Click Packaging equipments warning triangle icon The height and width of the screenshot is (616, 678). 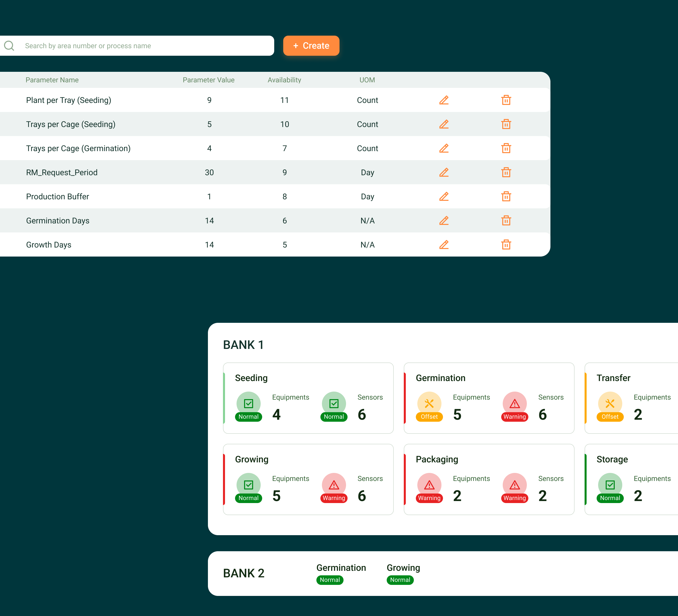tap(429, 485)
